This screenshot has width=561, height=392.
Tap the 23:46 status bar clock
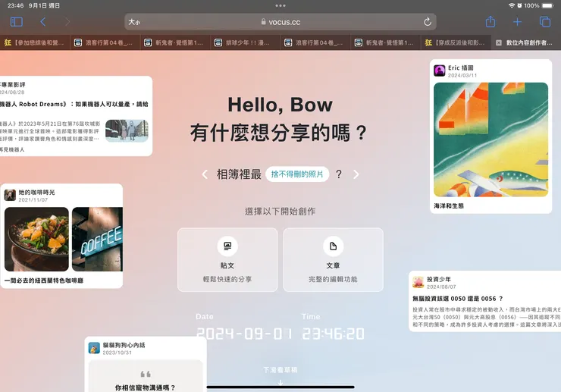click(15, 5)
